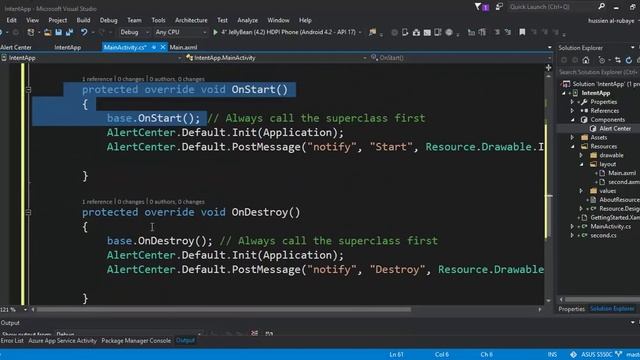Click the New Project toolbar icon

tap(31, 32)
